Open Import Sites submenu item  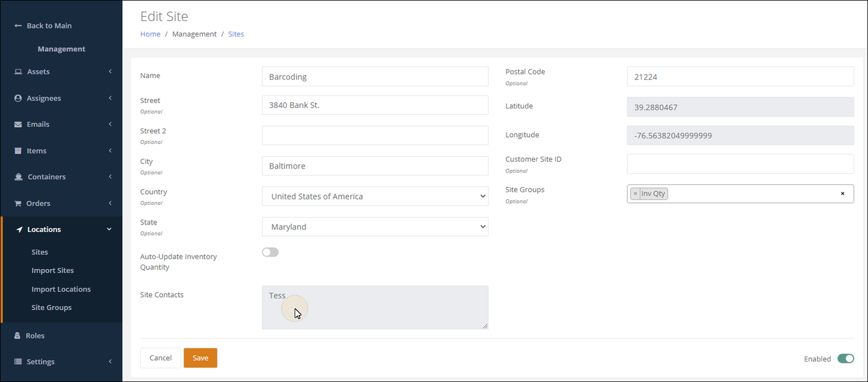pos(53,270)
